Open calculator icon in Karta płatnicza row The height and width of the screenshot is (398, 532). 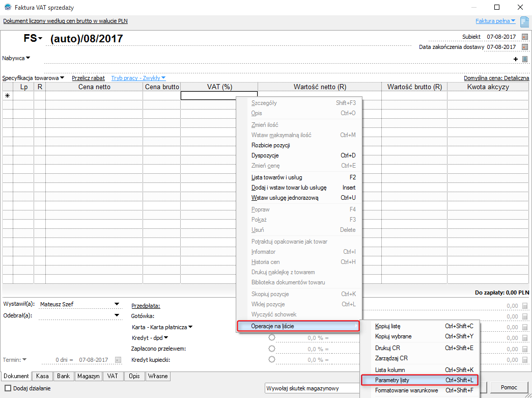point(525,327)
